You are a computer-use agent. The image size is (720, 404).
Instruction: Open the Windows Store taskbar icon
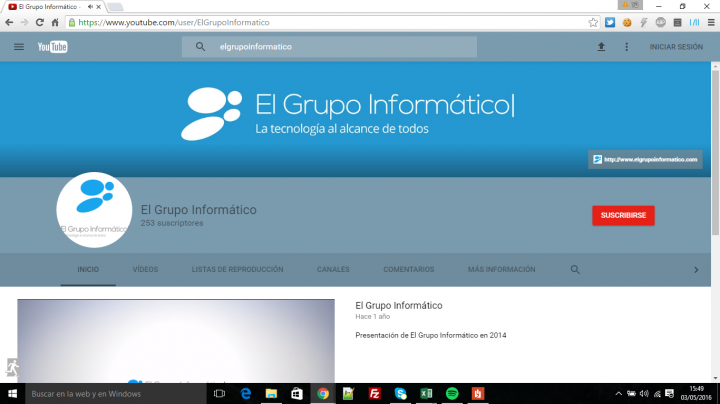(297, 393)
